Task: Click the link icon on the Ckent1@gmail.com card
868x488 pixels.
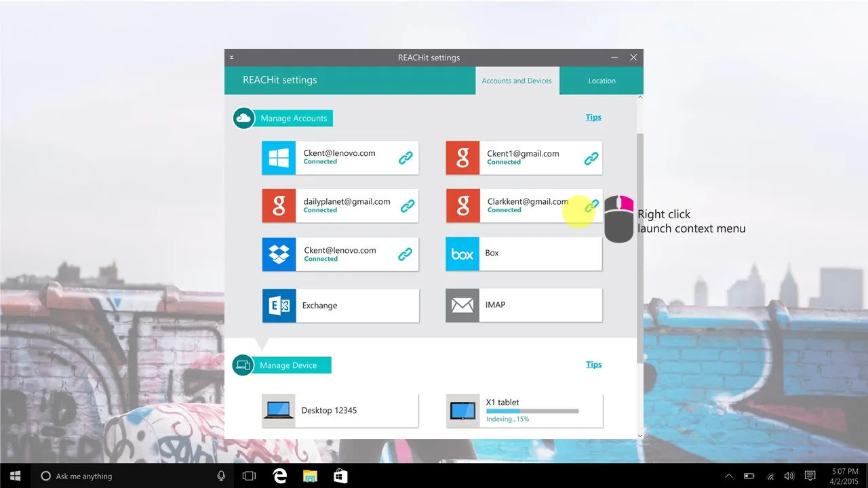Action: 591,158
